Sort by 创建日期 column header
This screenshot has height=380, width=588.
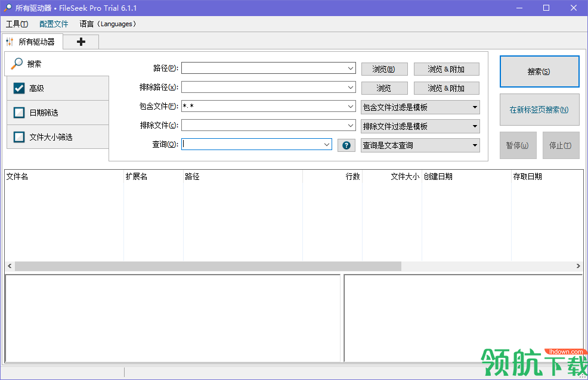[466, 176]
